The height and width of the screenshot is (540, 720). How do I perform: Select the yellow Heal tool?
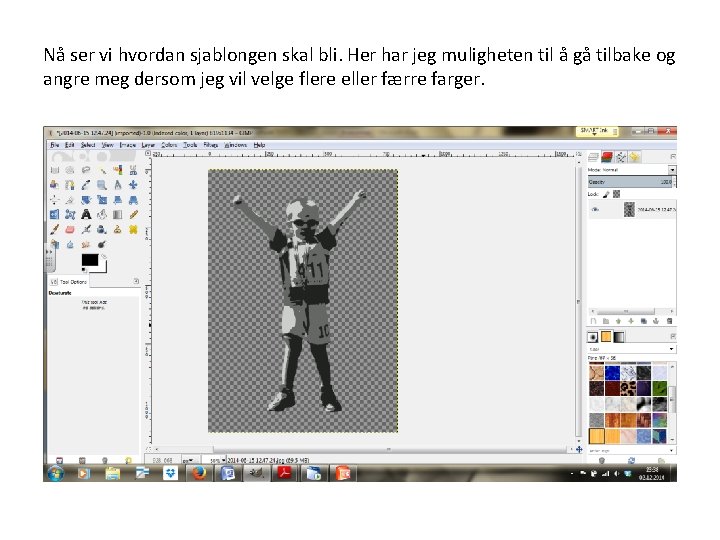tap(133, 229)
